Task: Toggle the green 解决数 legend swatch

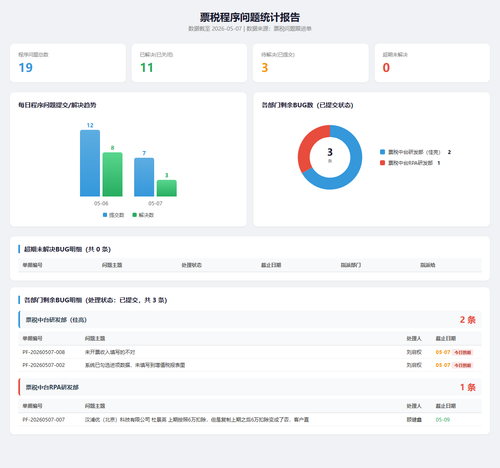Action: [x=135, y=215]
